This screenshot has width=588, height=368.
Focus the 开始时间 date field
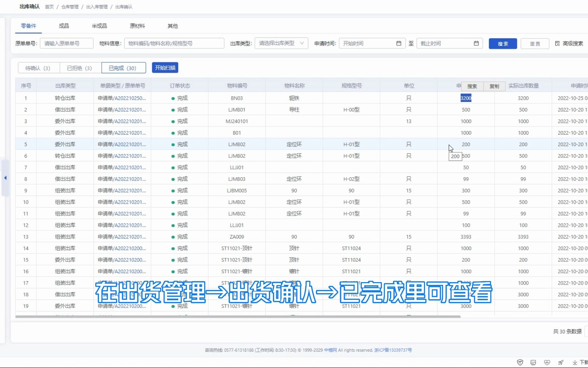coord(372,43)
